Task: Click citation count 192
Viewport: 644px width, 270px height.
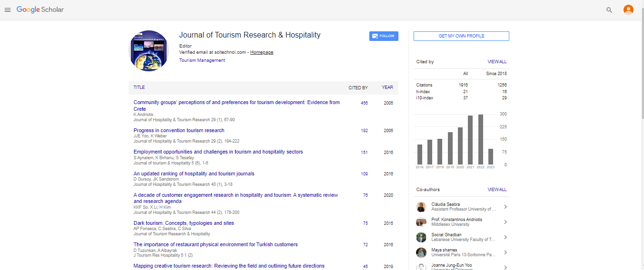Action: 364,131
